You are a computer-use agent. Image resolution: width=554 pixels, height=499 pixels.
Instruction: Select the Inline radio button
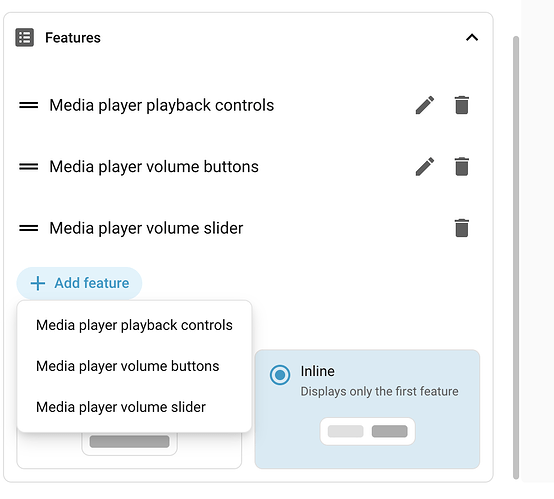(280, 375)
